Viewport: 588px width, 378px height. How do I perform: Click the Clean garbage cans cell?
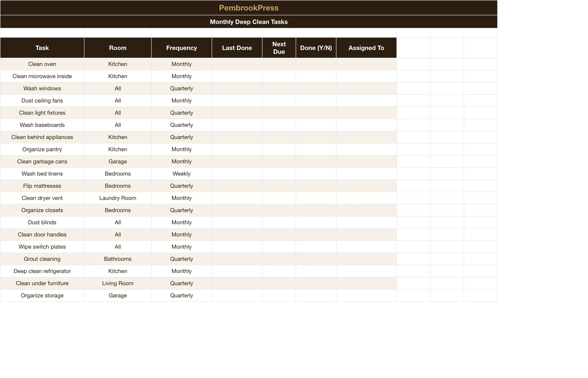click(x=42, y=161)
